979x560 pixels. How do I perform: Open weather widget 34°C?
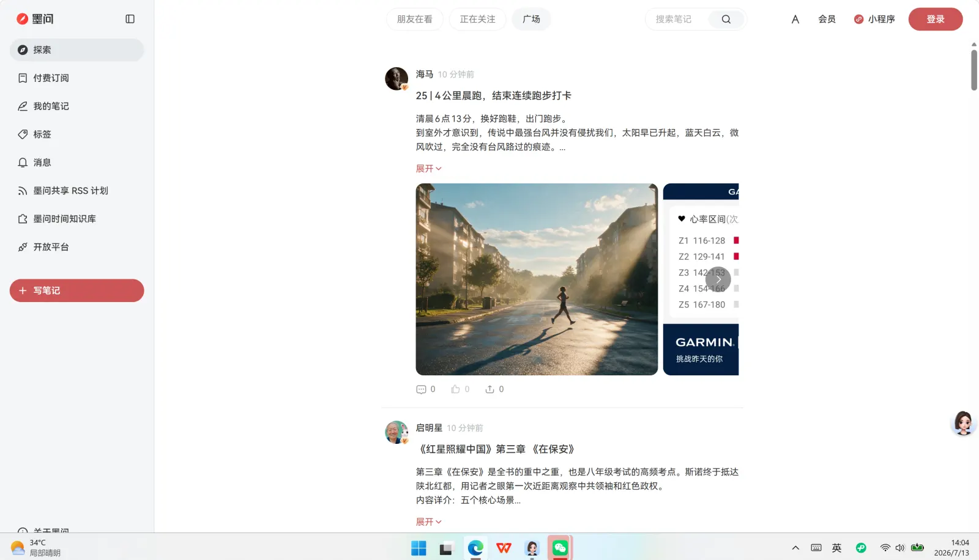tap(35, 548)
